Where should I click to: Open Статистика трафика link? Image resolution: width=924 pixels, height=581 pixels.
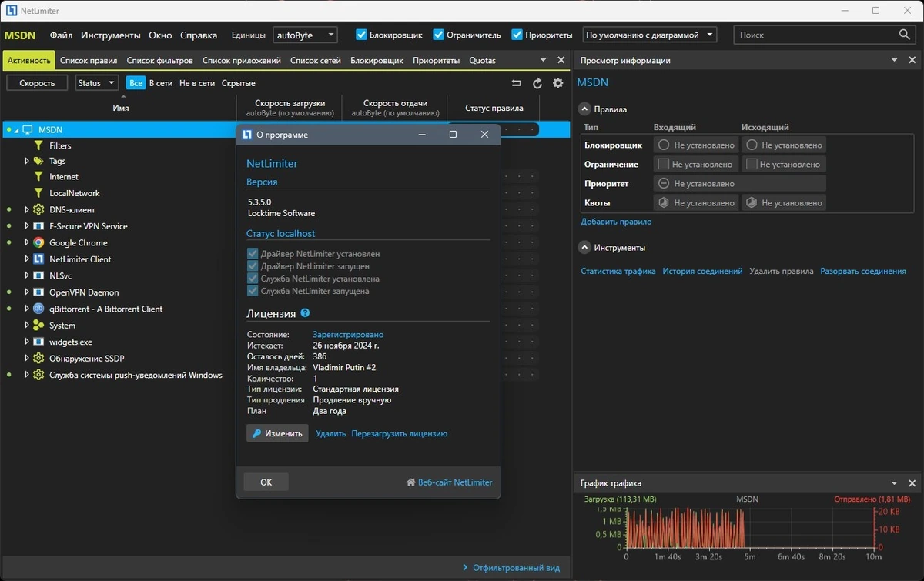pos(618,272)
